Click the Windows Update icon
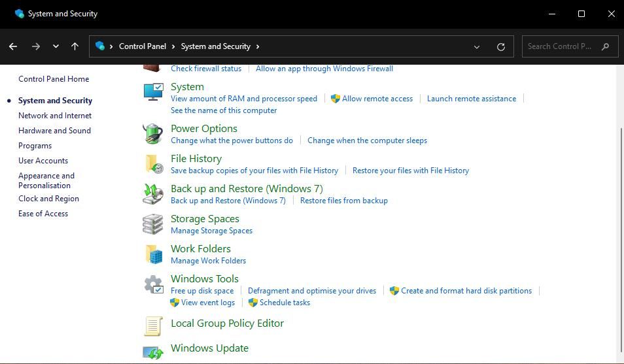624x364 pixels. click(x=153, y=352)
